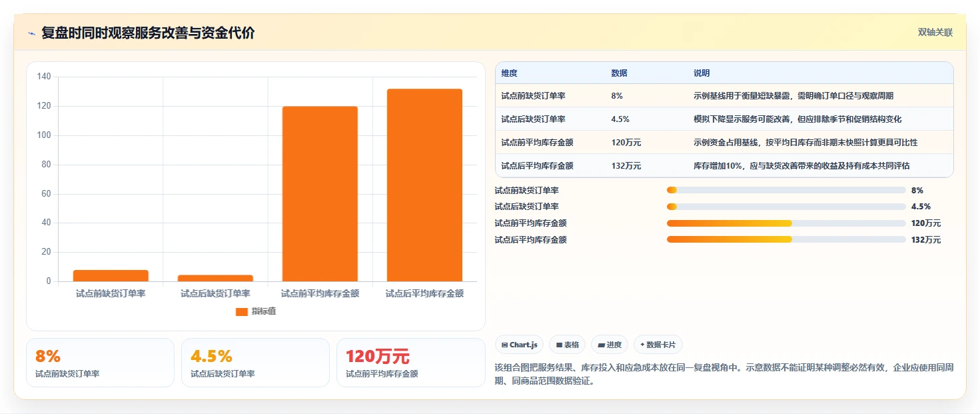Click x-axis label 试点后缺货订单率

coord(215,293)
